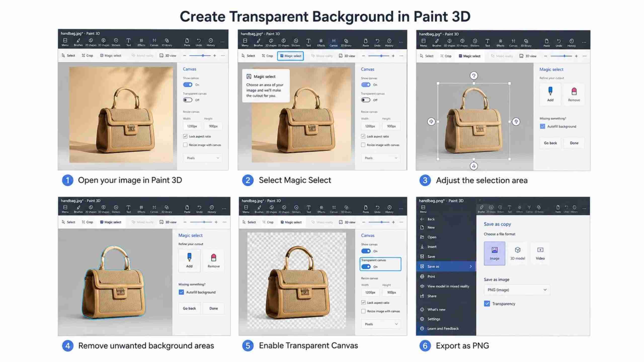Uncheck Lock aspect ratio in step 1 window
This screenshot has height=362, width=644.
pyautogui.click(x=185, y=136)
